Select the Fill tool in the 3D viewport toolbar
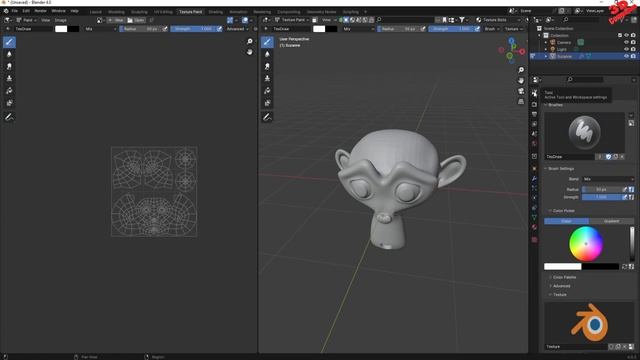 [x=267, y=91]
